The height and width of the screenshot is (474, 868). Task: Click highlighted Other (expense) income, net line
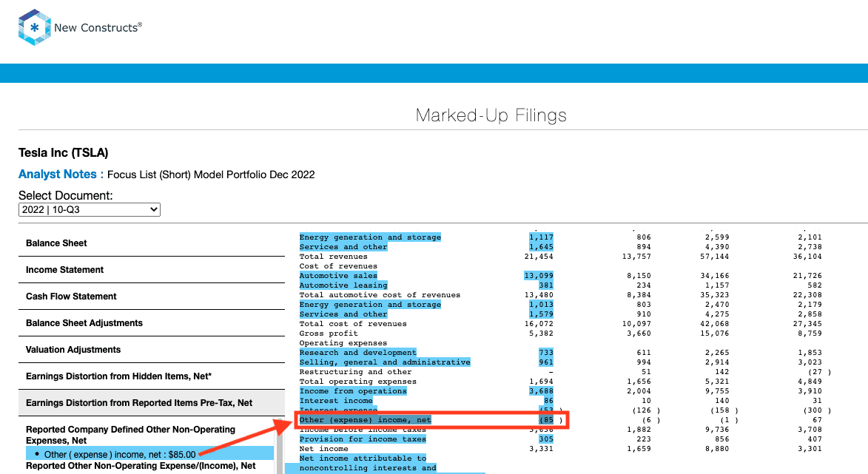click(x=365, y=420)
